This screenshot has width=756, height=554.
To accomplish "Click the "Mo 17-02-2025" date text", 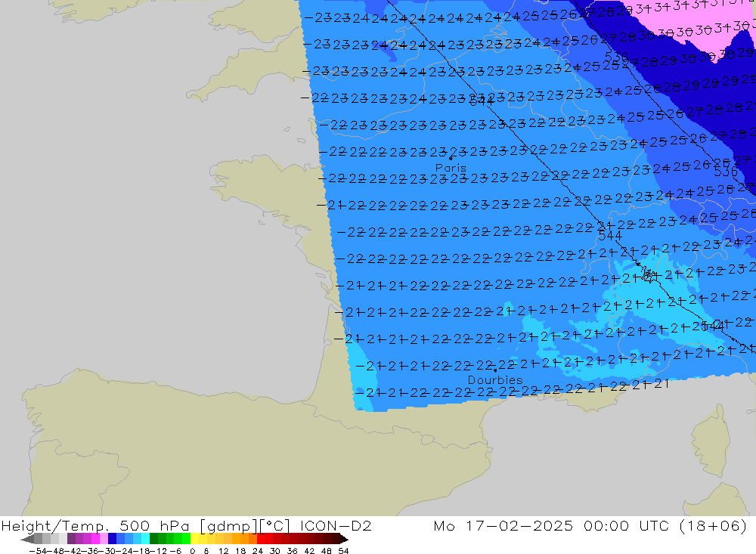I will click(x=503, y=525).
